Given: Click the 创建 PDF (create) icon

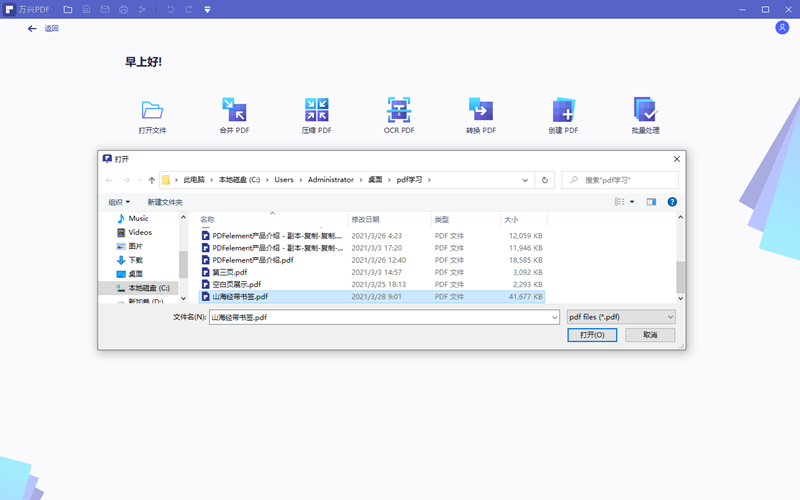Looking at the screenshot, I should pos(563,110).
